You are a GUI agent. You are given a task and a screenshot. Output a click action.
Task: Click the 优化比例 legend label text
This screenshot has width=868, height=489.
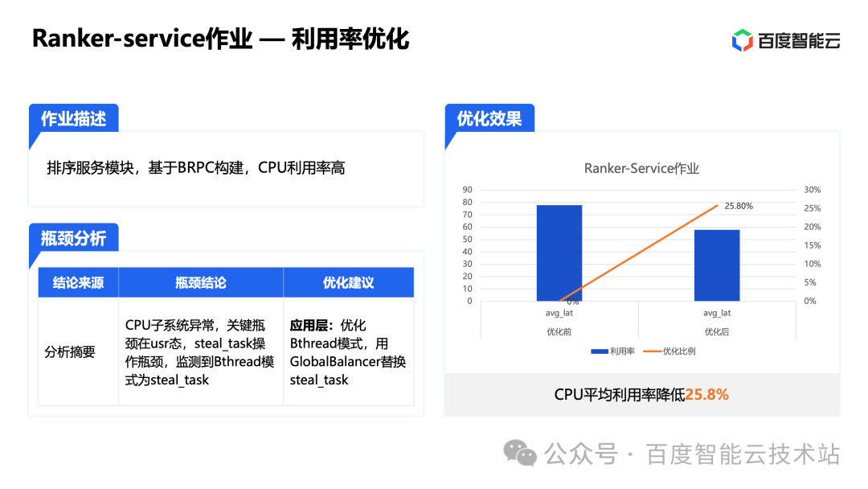(x=679, y=351)
